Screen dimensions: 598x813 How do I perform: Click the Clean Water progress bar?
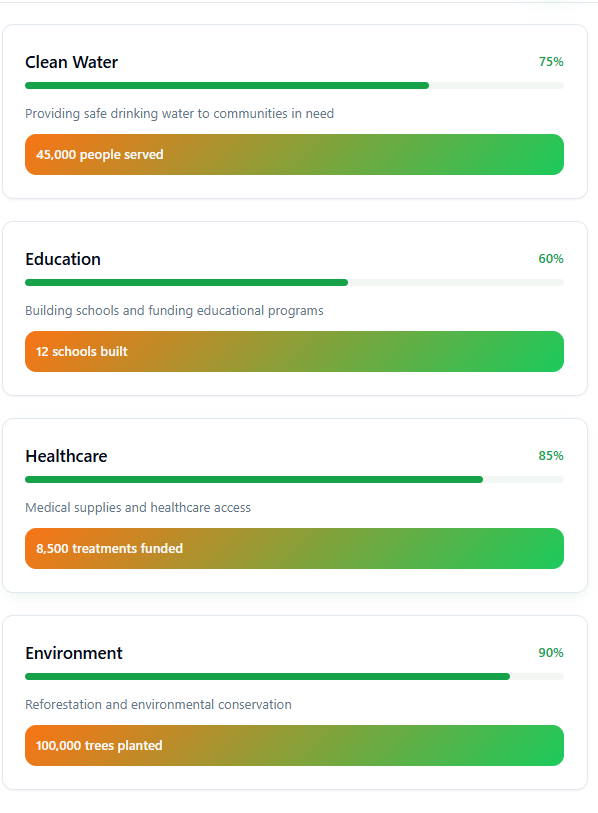tap(294, 86)
